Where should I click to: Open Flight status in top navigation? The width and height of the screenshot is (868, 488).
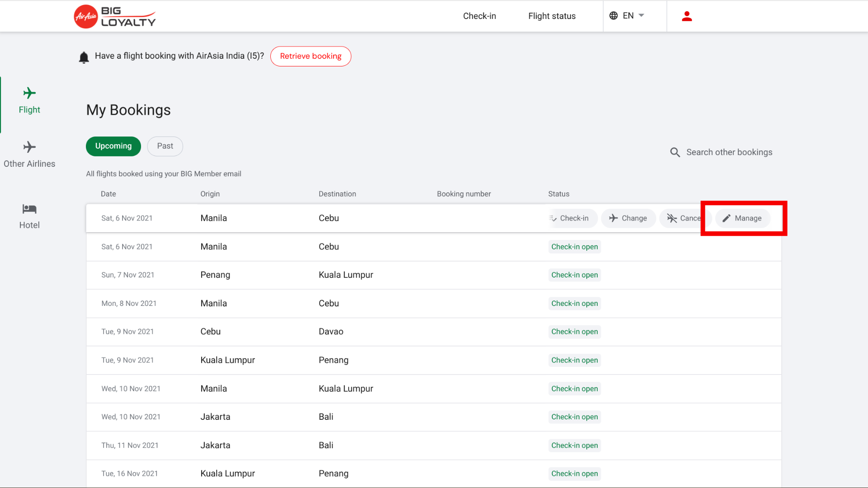[x=552, y=16]
